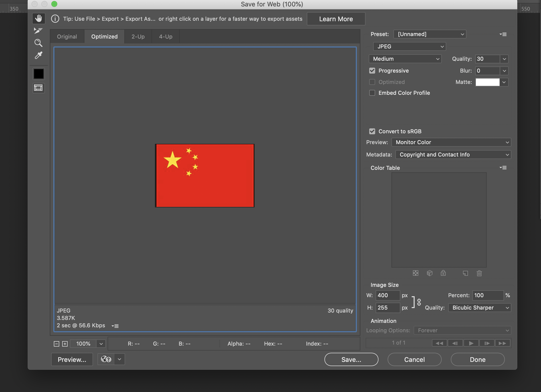Viewport: 541px width, 392px height.
Task: Open the Quality value slider arrow
Action: coord(504,59)
